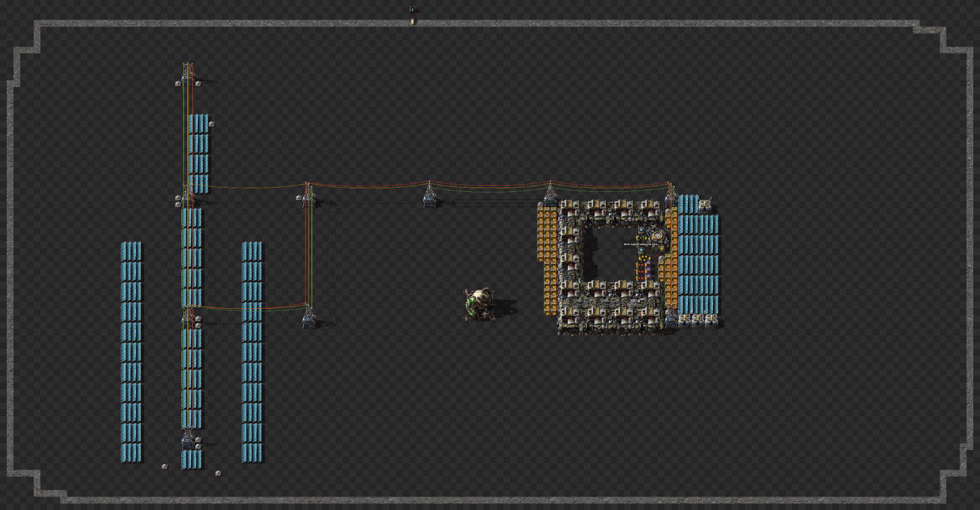
Task: Select the lower pole where green wire ends
Action: pyautogui.click(x=309, y=316)
